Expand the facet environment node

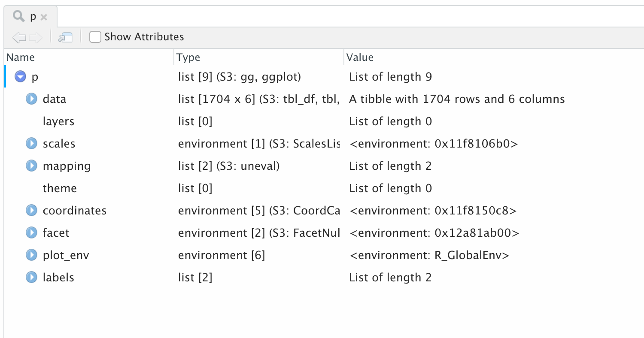click(31, 233)
